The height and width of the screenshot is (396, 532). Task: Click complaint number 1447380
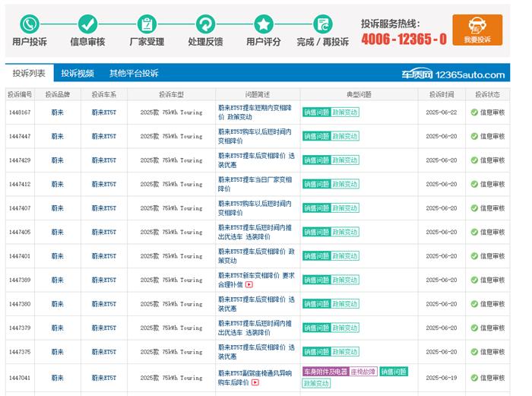(20, 304)
